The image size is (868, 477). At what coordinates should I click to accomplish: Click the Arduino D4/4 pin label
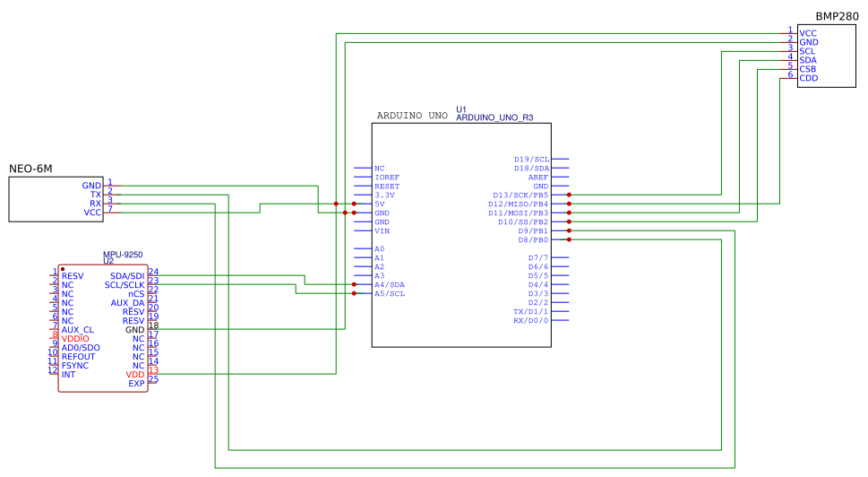tap(538, 285)
